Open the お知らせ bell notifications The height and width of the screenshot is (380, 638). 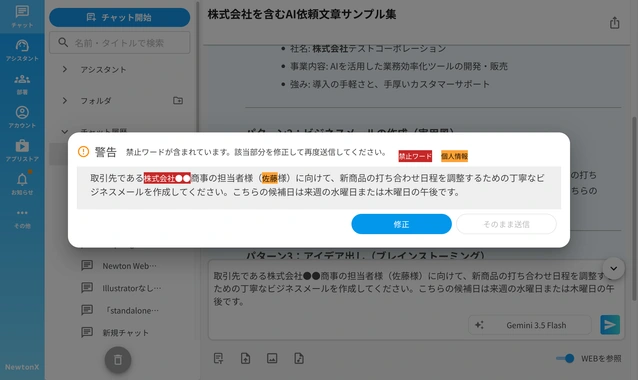click(x=22, y=184)
